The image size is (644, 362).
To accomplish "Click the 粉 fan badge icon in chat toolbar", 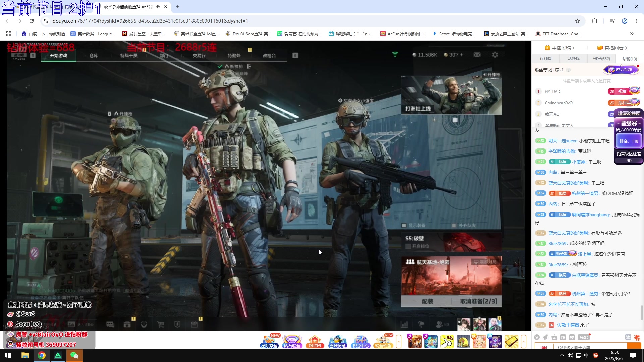I will [x=563, y=337].
